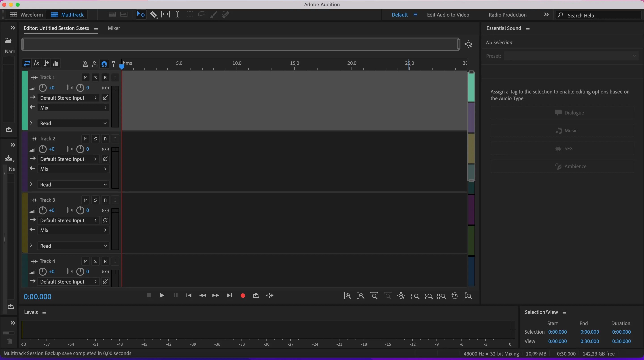
Task: Toggle timeline snapping magnet
Action: click(x=104, y=64)
